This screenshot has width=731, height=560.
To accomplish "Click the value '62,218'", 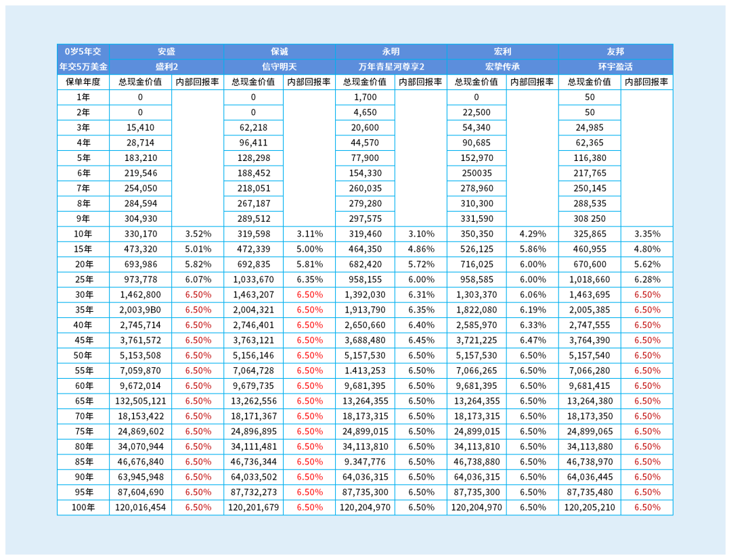I will [x=253, y=128].
